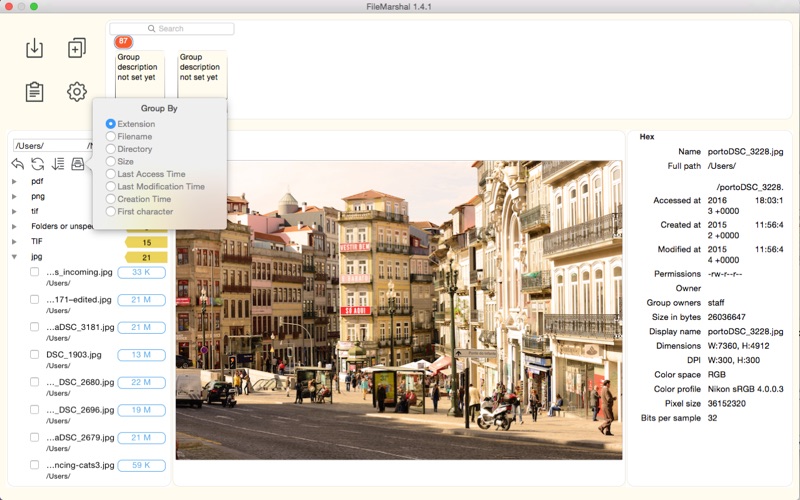The width and height of the screenshot is (800, 500).
Task: Check the ...s_incoming.jpg checkbox
Action: tap(34, 272)
